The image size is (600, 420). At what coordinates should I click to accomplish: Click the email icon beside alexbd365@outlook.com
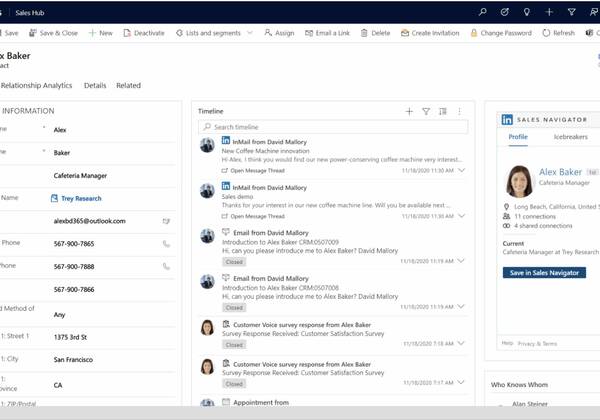pyautogui.click(x=167, y=220)
